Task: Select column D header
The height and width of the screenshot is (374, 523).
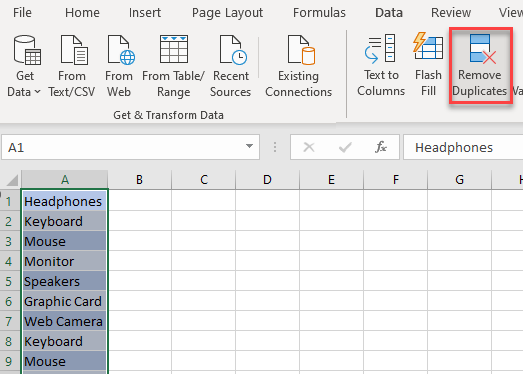Action: [268, 180]
